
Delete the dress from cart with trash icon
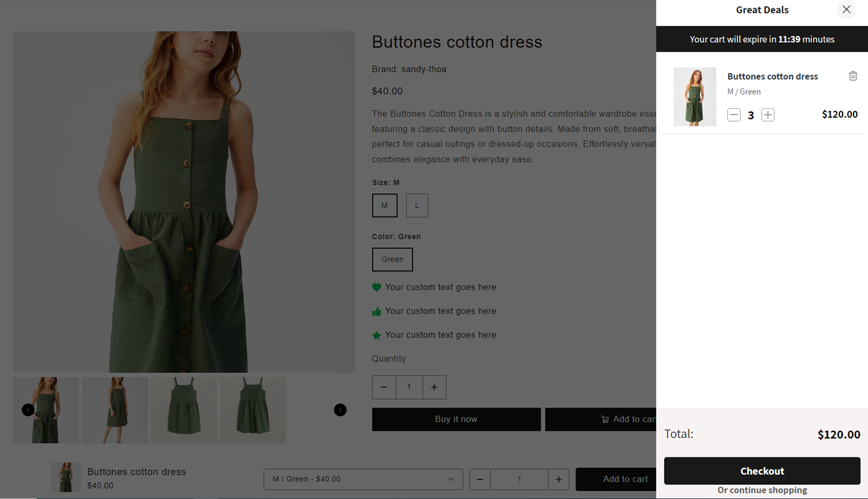pyautogui.click(x=852, y=76)
